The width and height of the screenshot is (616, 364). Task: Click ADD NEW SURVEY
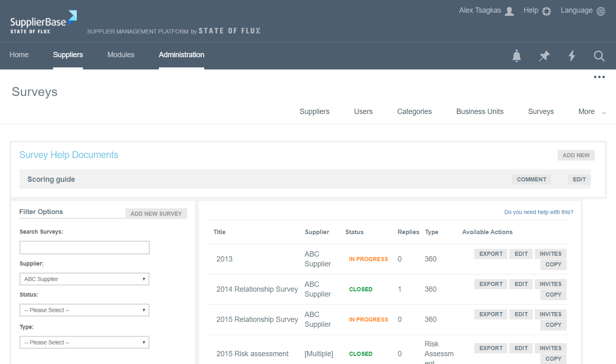(156, 214)
